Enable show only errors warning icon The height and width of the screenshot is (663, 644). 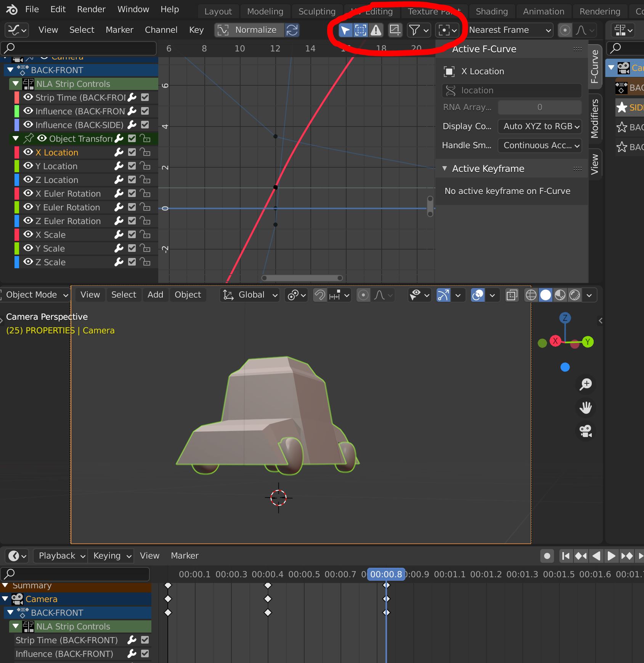pyautogui.click(x=376, y=30)
